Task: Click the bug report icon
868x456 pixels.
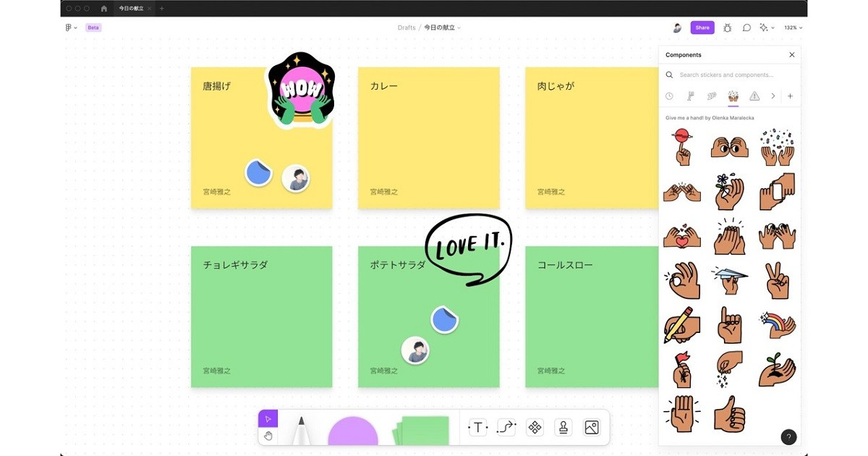Action: 727,28
